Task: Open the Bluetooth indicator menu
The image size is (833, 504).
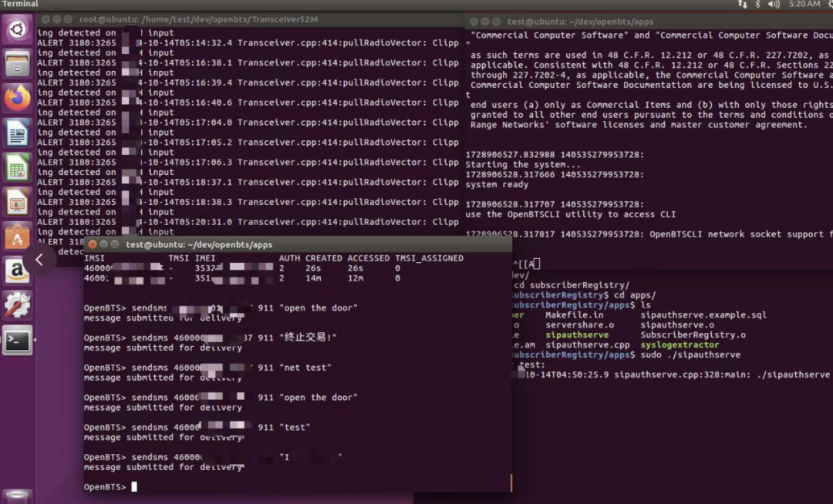Action: coord(757,5)
